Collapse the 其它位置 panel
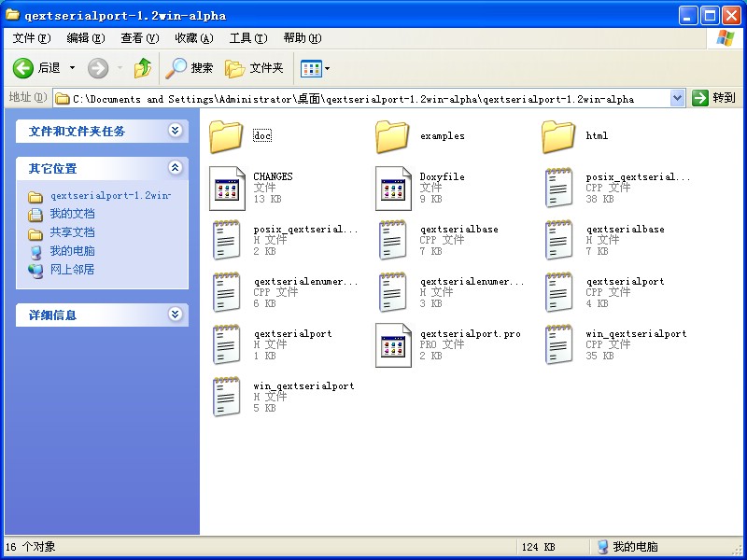747x560 pixels. pyautogui.click(x=176, y=168)
